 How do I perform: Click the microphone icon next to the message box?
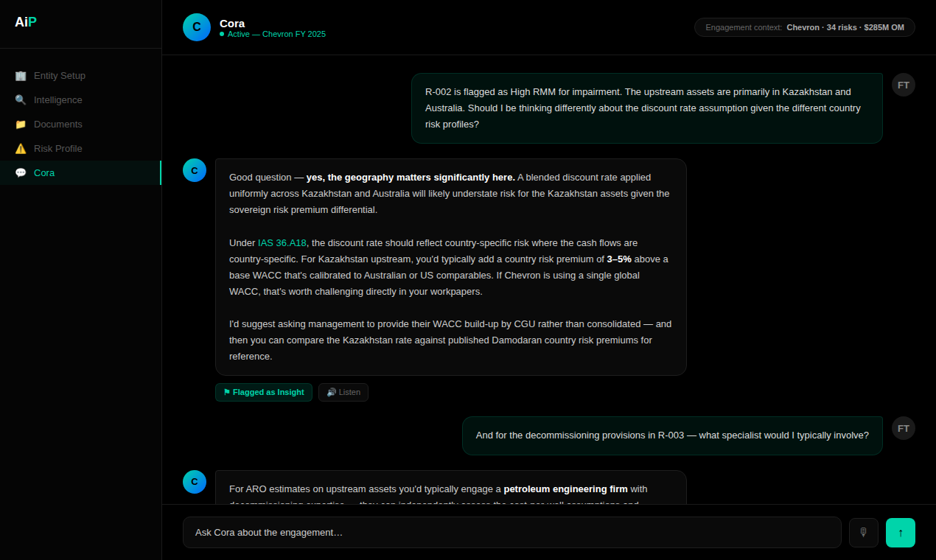pyautogui.click(x=863, y=532)
